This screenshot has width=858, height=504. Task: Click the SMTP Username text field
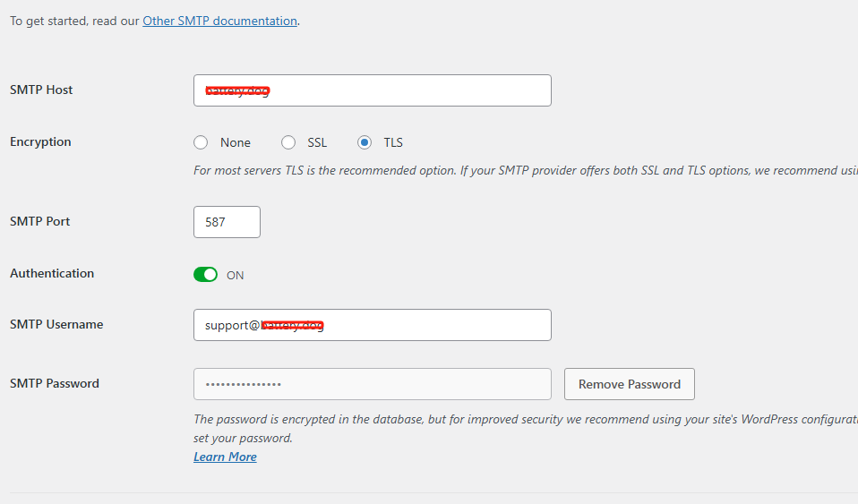pos(372,325)
